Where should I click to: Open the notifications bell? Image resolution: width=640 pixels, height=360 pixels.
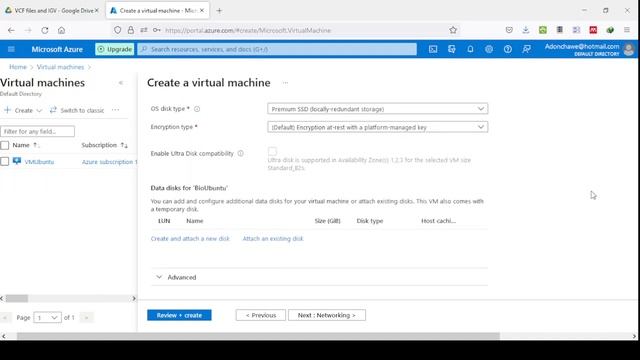point(470,49)
